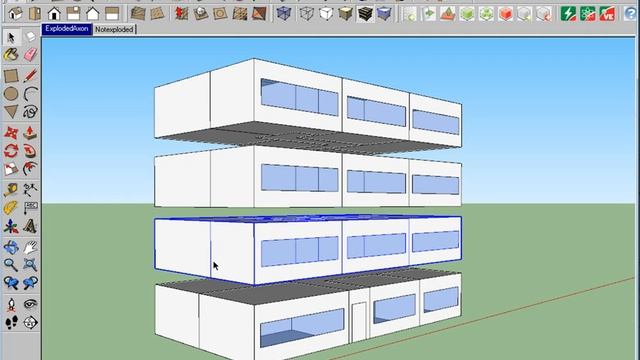This screenshot has height=360, width=640.
Task: Select the Polygon triangle tool
Action: [x=11, y=111]
